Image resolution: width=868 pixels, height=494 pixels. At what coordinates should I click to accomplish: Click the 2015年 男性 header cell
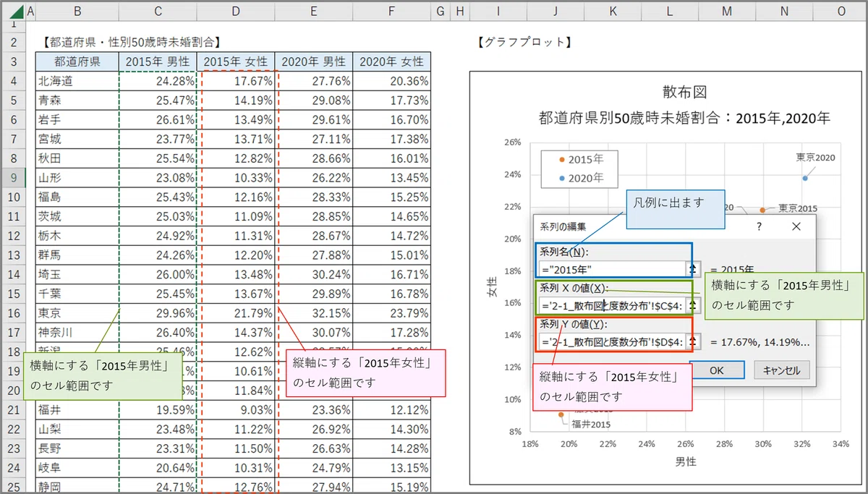(x=157, y=61)
